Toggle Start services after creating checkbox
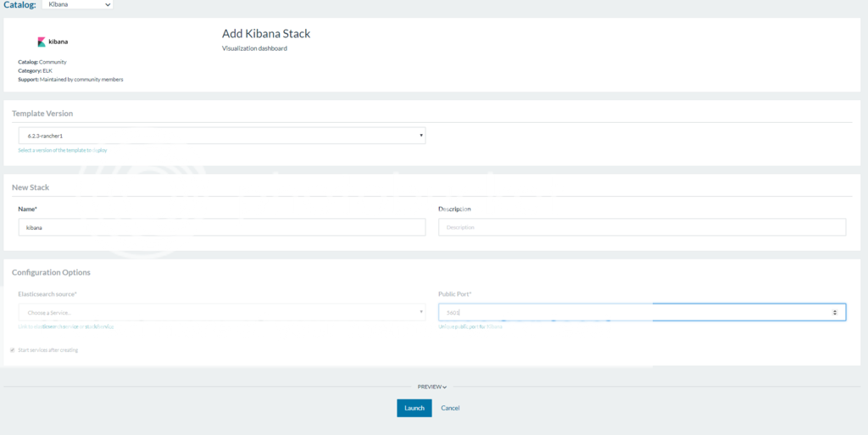The height and width of the screenshot is (435, 868). [x=12, y=349]
